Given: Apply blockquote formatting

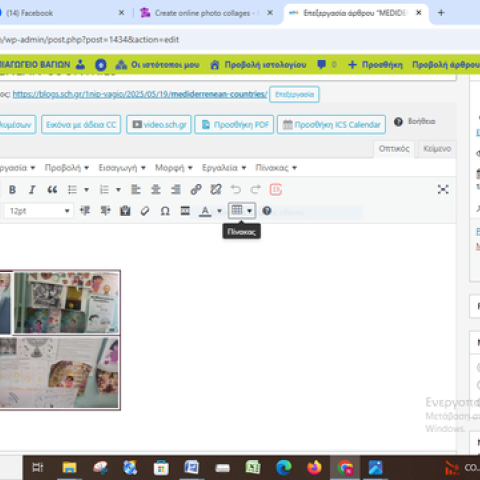Looking at the screenshot, I should click(52, 190).
